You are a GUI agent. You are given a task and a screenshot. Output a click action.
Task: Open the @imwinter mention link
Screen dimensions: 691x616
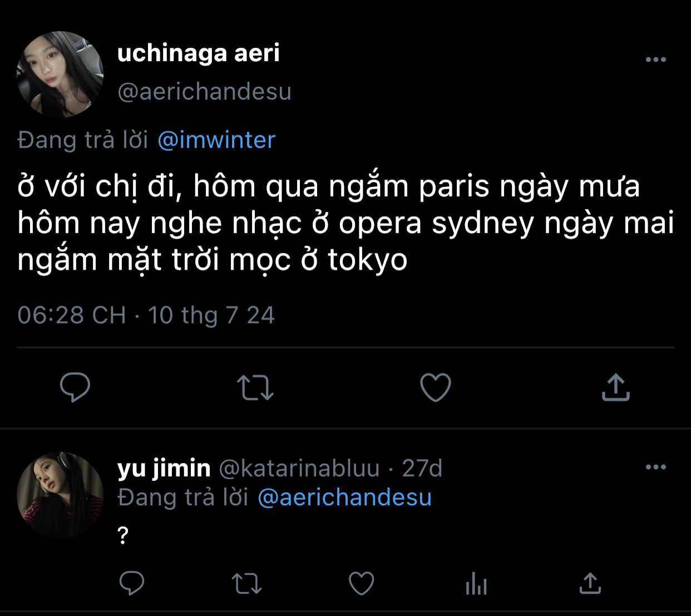click(x=216, y=140)
